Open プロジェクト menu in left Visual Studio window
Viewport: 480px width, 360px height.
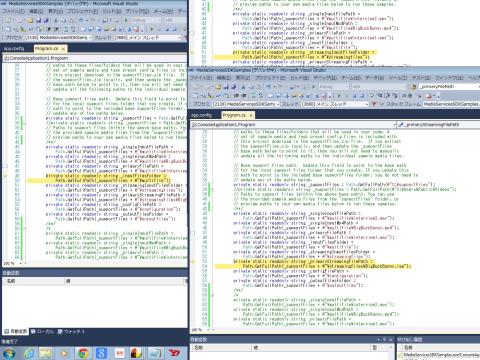pyautogui.click(x=83, y=11)
